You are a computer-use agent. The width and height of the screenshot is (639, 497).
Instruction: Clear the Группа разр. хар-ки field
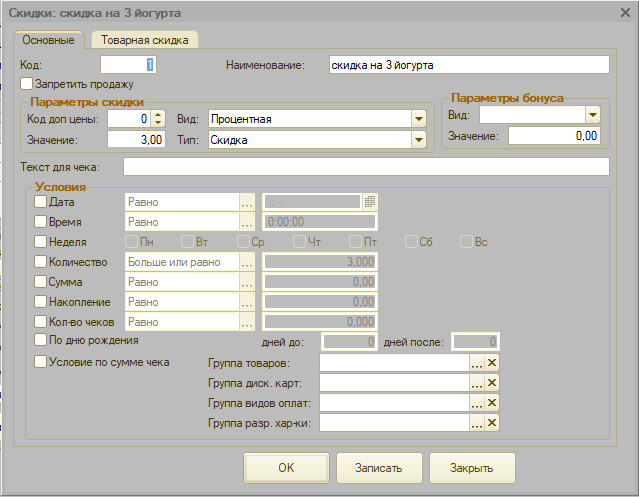coord(491,424)
